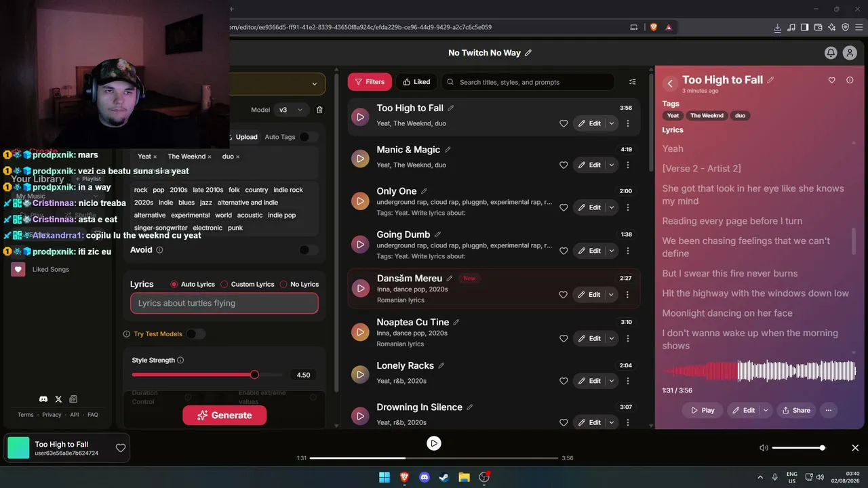Screen dimensions: 868x488
Task: Open more options for Lonely Racks
Action: (628, 381)
